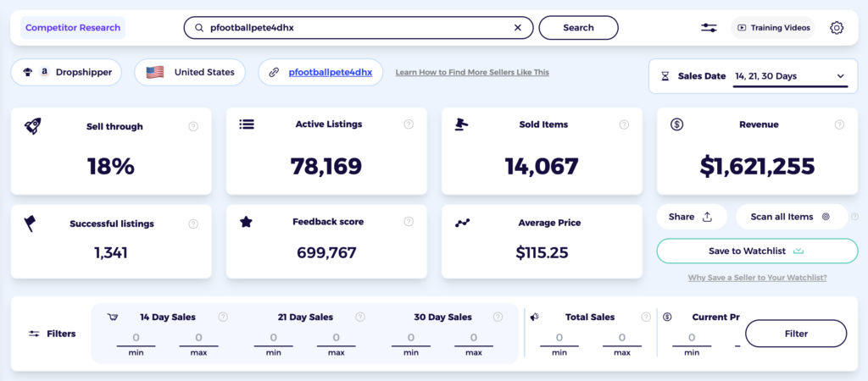This screenshot has width=868, height=381.
Task: Click the Share button
Action: coord(692,217)
